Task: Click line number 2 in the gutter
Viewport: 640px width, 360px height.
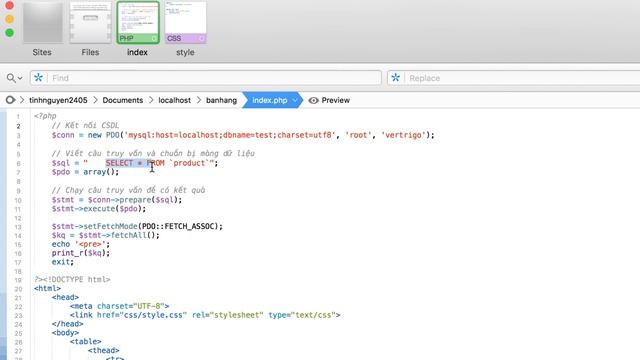Action: [18, 126]
